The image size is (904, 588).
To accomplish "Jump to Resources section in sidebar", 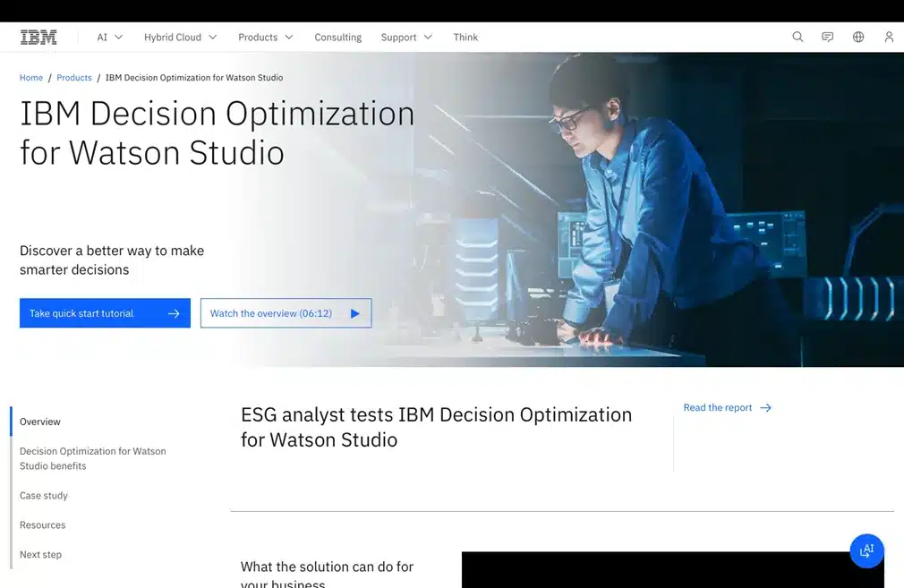I will pyautogui.click(x=43, y=525).
